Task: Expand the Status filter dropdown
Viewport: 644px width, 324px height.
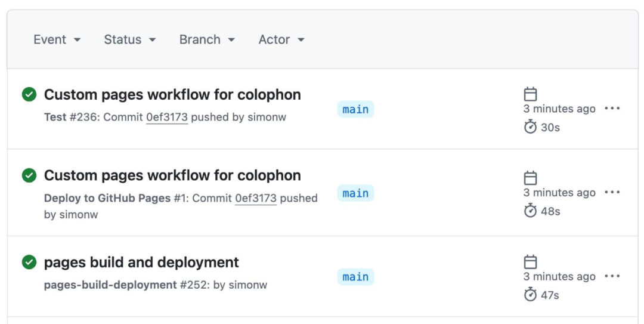Action: tap(130, 39)
